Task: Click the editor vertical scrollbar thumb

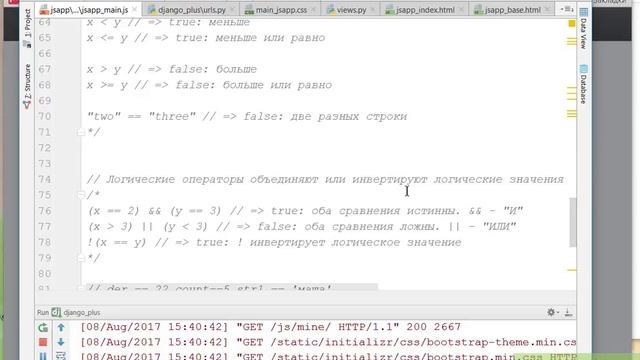Action: click(x=573, y=222)
